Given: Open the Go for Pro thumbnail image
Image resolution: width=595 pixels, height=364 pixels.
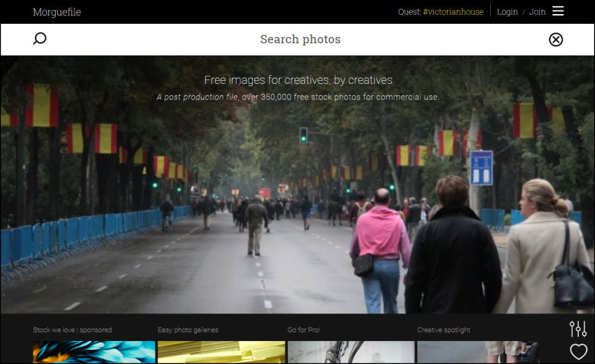Looking at the screenshot, I should click(x=350, y=352).
